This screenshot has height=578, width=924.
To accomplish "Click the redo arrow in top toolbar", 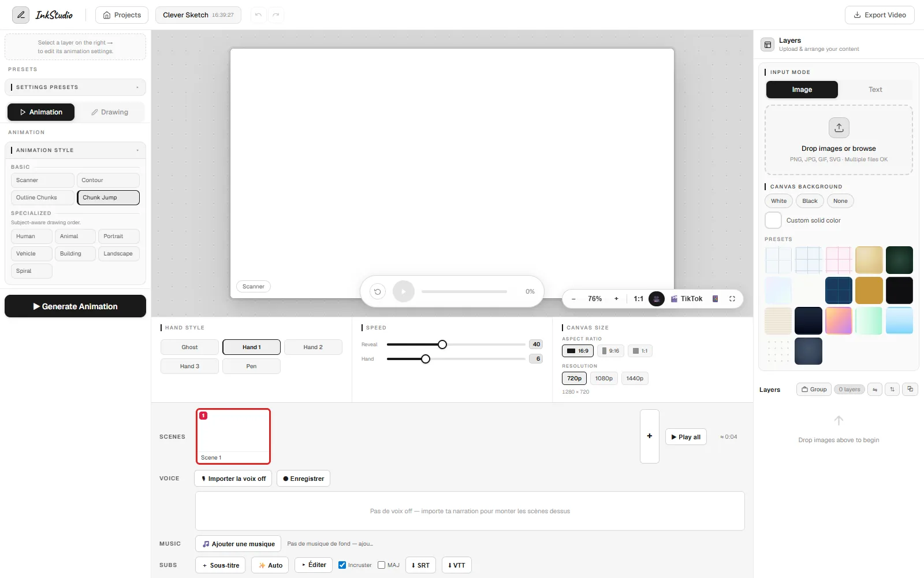I will [276, 15].
